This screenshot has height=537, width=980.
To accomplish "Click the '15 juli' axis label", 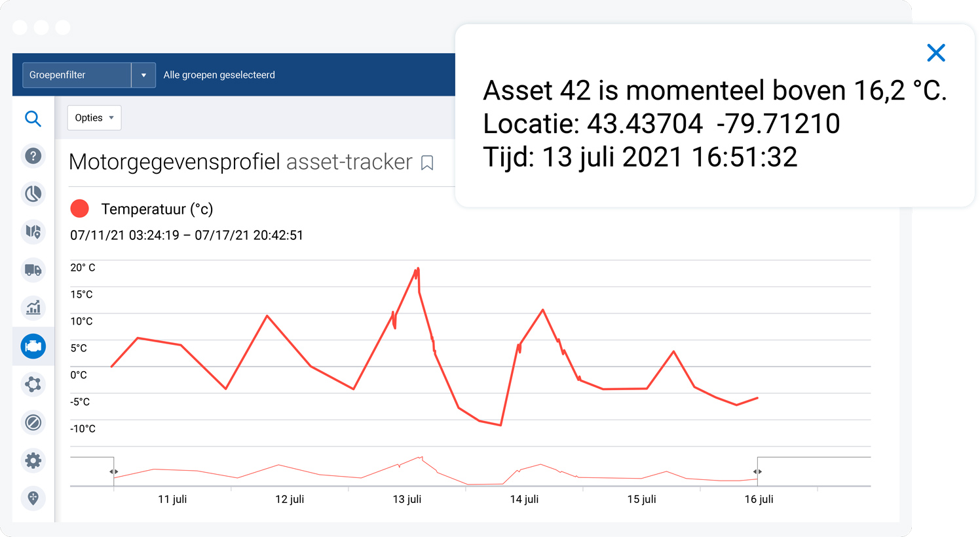I will click(x=641, y=500).
